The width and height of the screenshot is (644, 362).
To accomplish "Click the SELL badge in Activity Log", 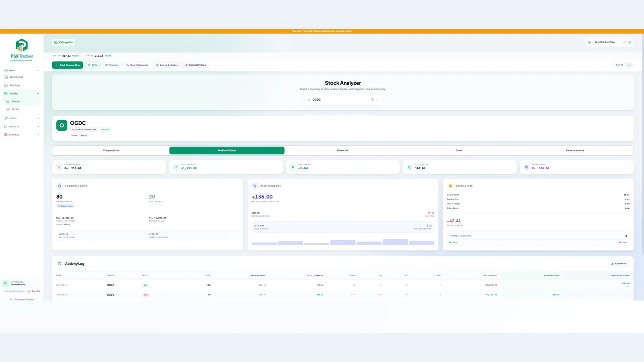I will coord(146,295).
